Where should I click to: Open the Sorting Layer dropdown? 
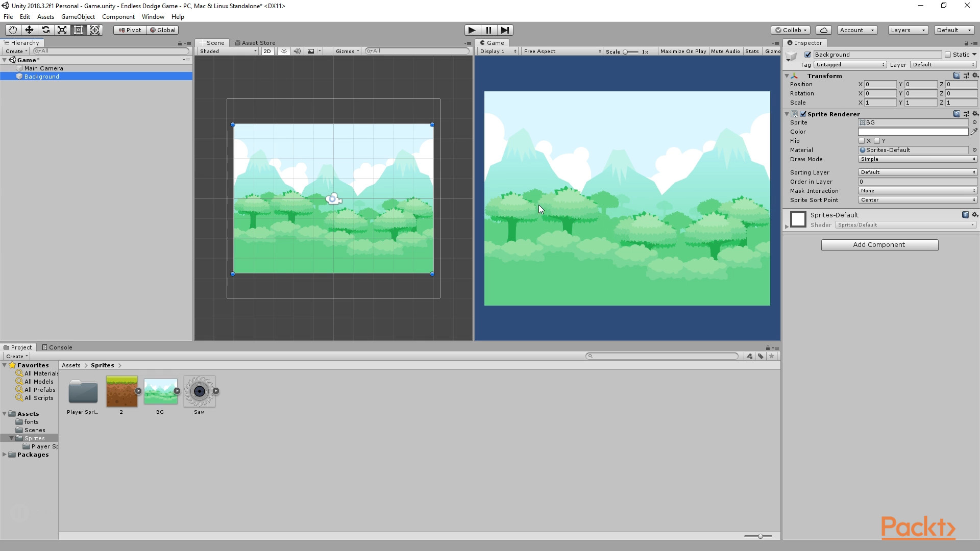coord(917,172)
